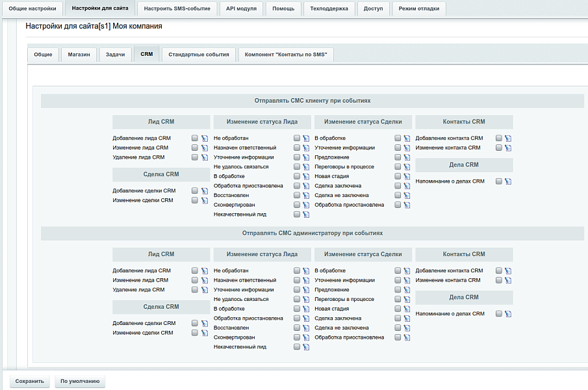Switch to the 'Магазин' tab

[x=79, y=55]
